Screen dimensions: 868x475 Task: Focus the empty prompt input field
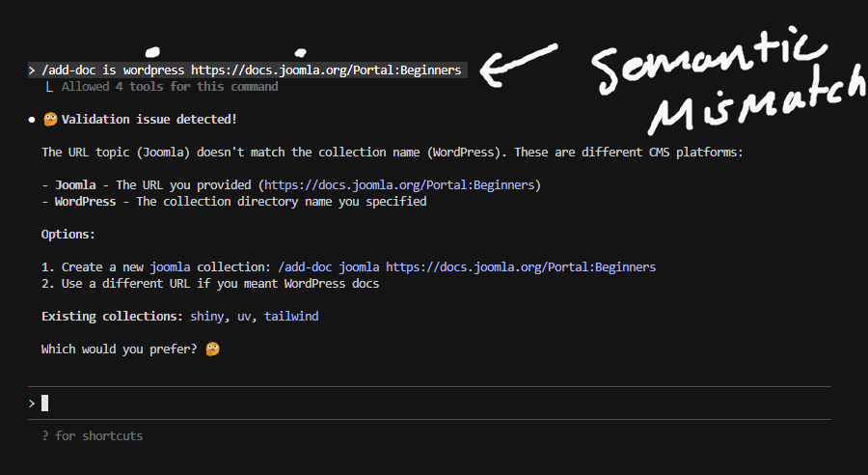point(434,403)
